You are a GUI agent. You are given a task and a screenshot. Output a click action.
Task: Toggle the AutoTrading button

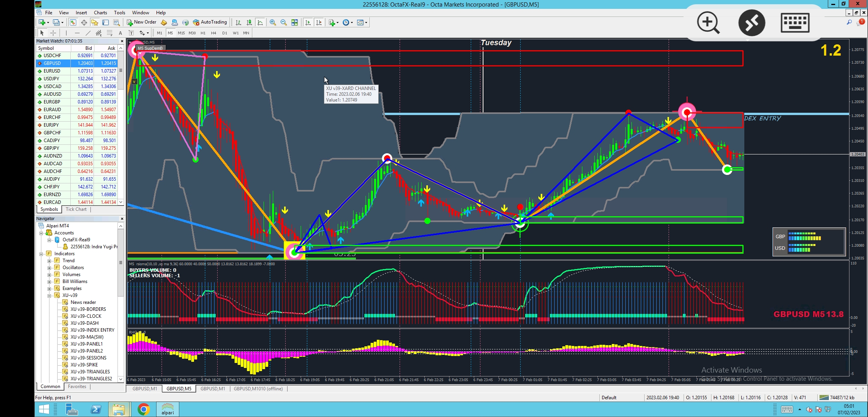point(210,22)
